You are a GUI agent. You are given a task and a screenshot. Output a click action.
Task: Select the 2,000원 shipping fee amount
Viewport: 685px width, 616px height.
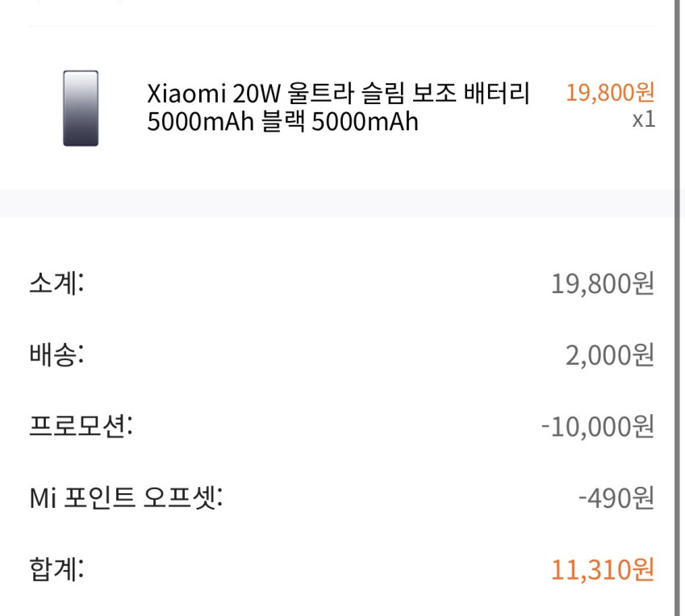[x=609, y=355]
